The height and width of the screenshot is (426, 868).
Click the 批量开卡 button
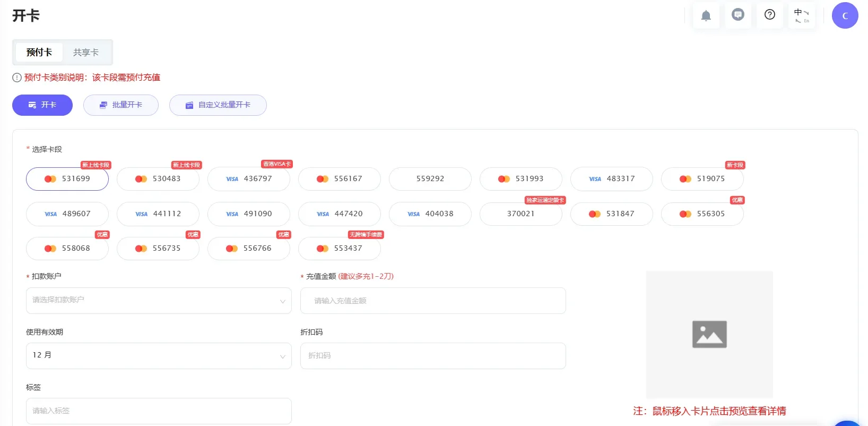click(121, 105)
